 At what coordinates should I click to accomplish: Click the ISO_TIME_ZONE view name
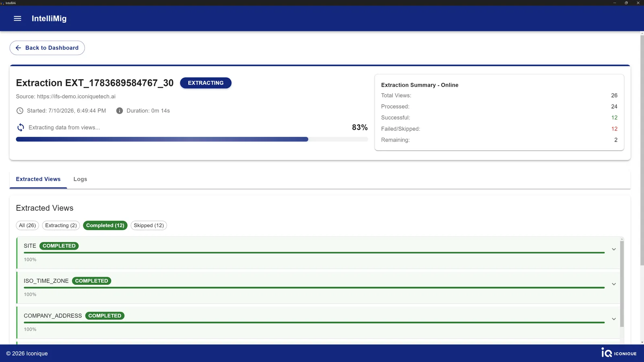tap(46, 281)
